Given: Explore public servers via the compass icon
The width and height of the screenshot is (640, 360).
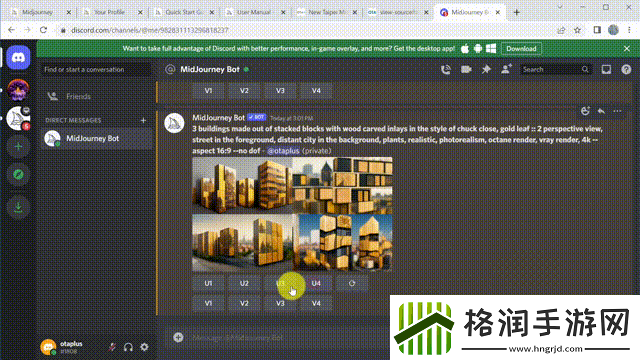Looking at the screenshot, I should (18, 175).
